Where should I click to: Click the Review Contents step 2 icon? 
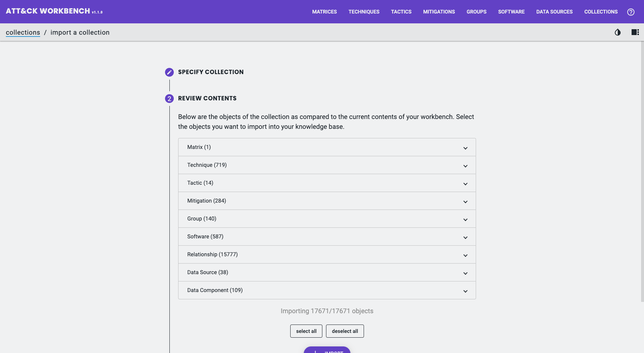tap(169, 99)
